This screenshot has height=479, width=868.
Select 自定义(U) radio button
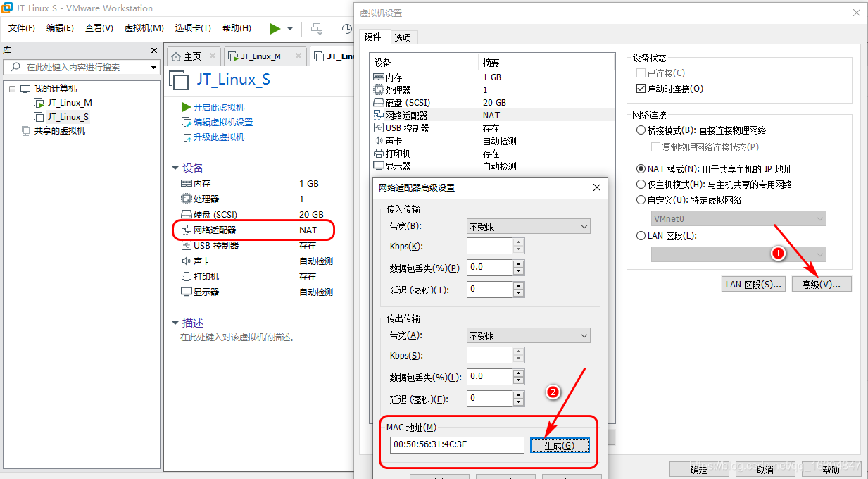641,200
